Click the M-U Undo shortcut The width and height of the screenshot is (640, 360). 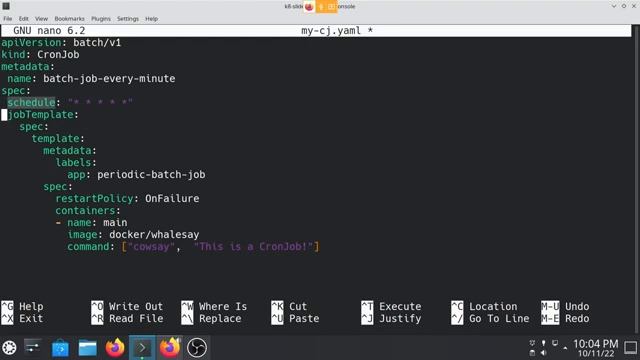[x=565, y=307]
